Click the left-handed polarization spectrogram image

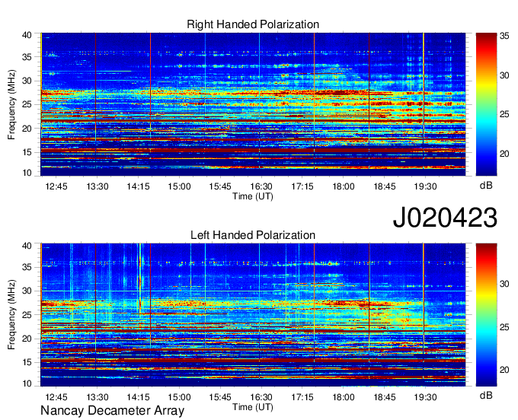pos(253,315)
